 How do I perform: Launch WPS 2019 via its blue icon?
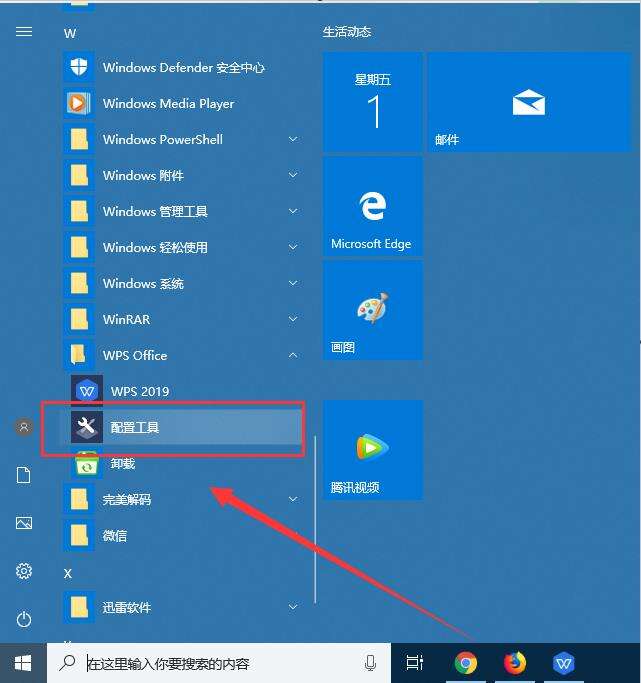click(x=87, y=391)
